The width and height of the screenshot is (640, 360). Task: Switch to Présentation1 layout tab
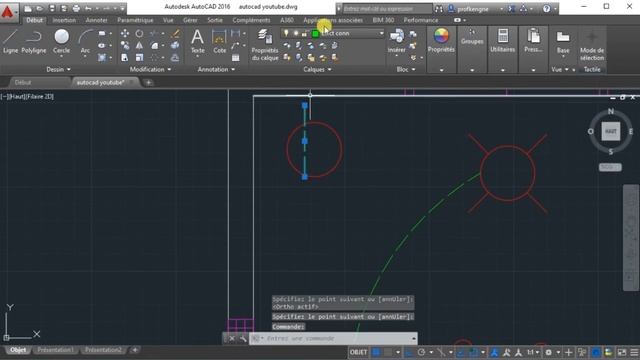[56, 350]
